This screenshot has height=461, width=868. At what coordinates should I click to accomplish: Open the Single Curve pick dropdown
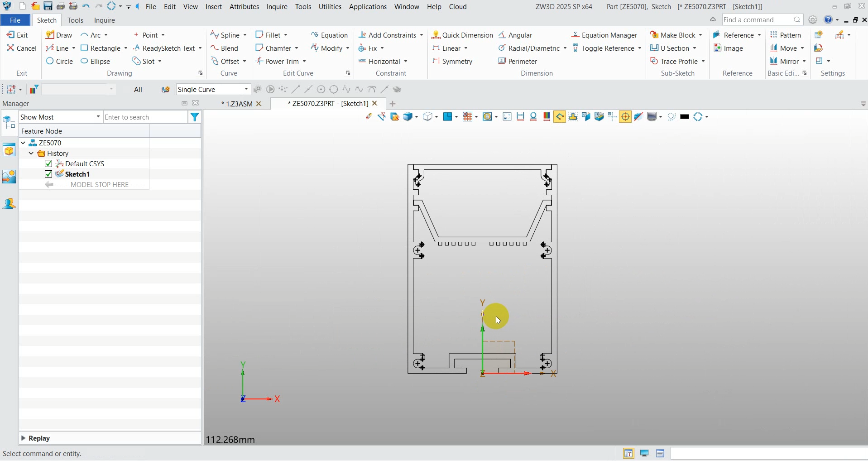[x=246, y=89]
